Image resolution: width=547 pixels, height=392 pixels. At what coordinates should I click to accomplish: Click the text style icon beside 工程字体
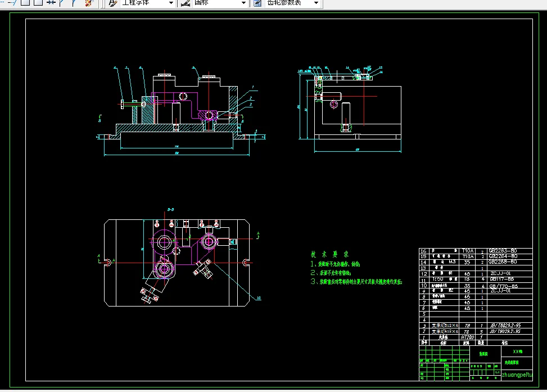click(x=112, y=3)
